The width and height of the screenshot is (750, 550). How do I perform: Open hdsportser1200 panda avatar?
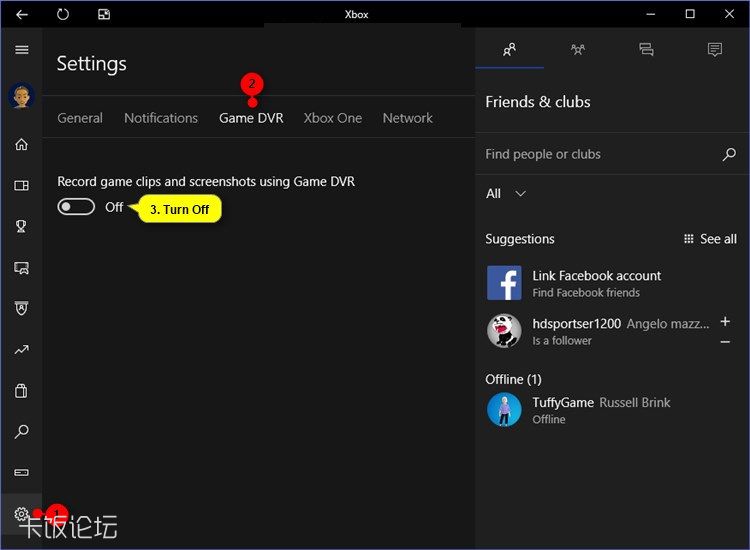coord(504,330)
